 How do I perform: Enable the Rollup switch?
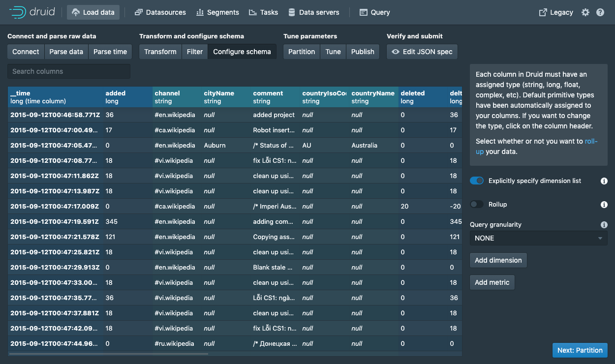477,205
